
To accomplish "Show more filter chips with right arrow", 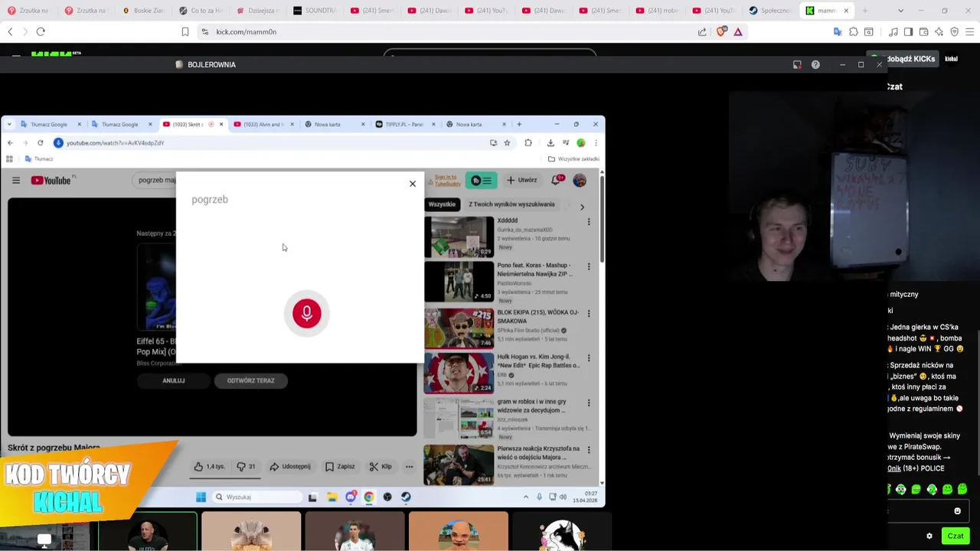I will click(x=582, y=207).
